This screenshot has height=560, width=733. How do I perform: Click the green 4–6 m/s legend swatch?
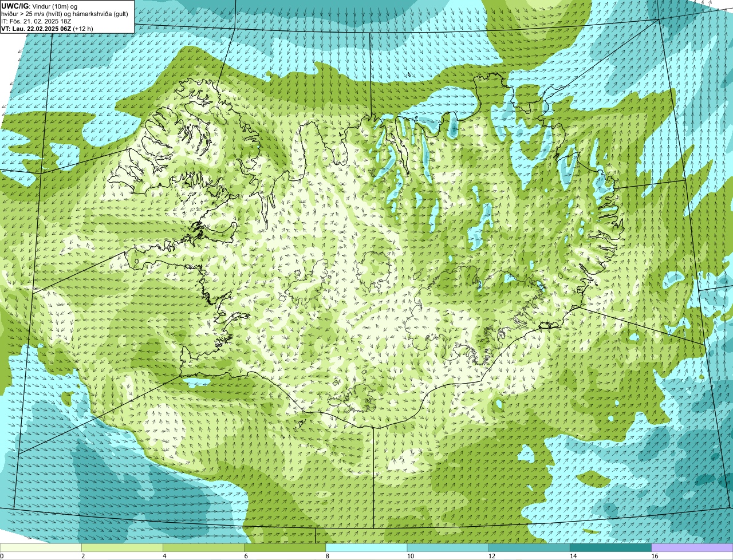204,548
